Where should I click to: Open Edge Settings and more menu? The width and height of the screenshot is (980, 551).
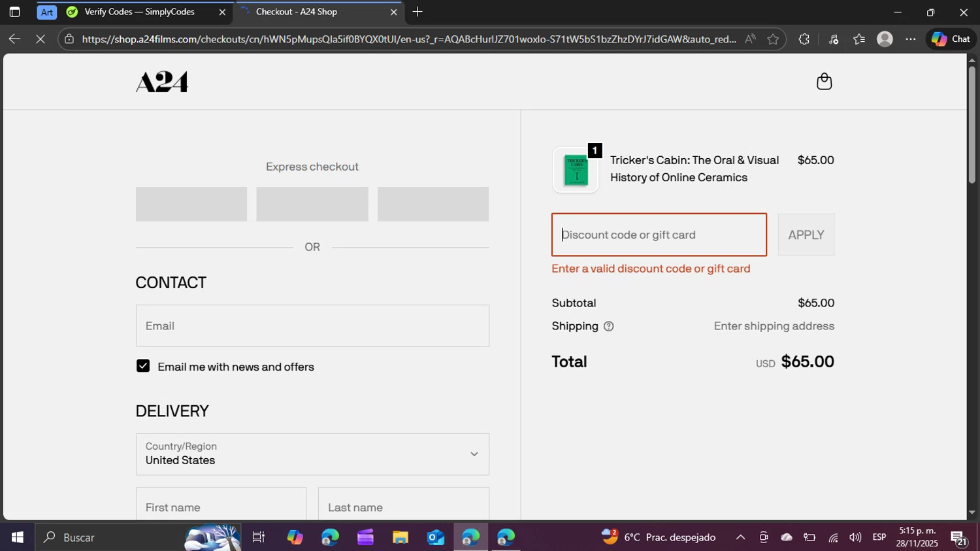click(911, 39)
